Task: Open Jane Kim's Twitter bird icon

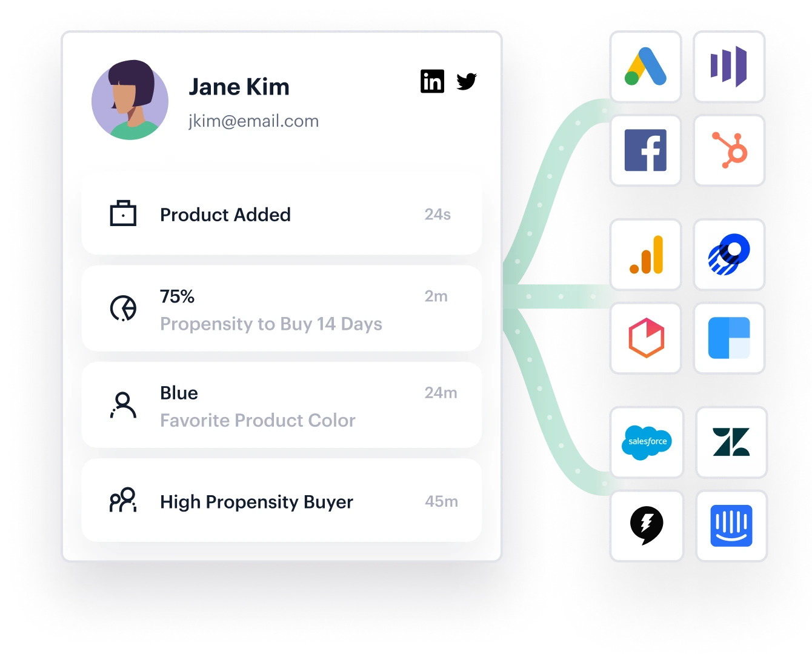Action: 467,81
